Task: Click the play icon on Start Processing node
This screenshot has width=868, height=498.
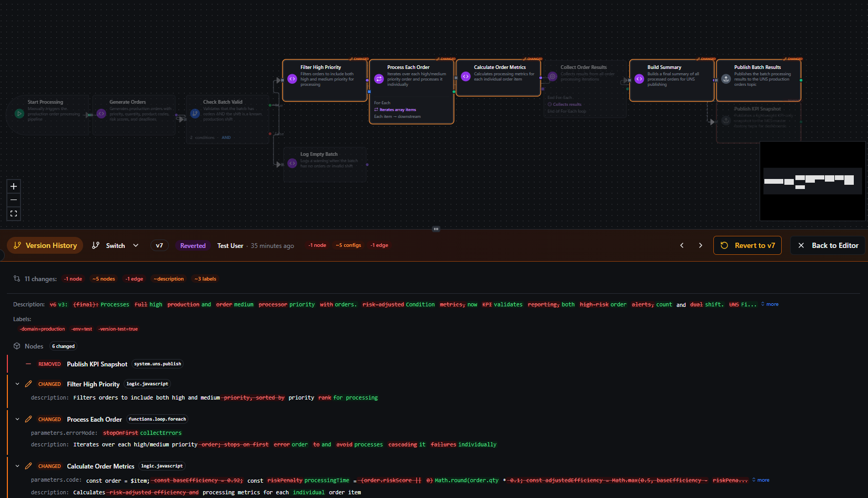Action: tap(20, 114)
